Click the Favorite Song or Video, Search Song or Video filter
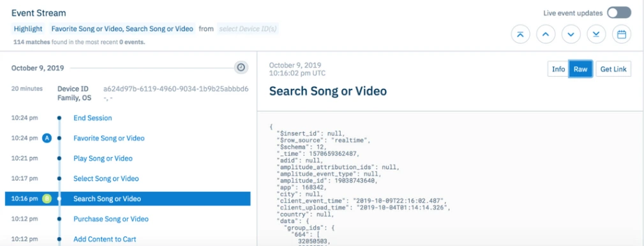 pos(122,29)
